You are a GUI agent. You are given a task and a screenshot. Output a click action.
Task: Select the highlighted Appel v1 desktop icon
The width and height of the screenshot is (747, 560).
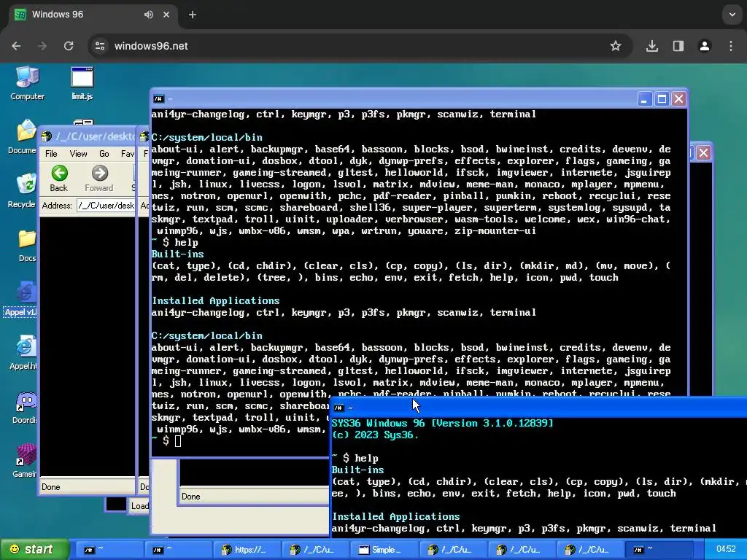[x=21, y=299]
